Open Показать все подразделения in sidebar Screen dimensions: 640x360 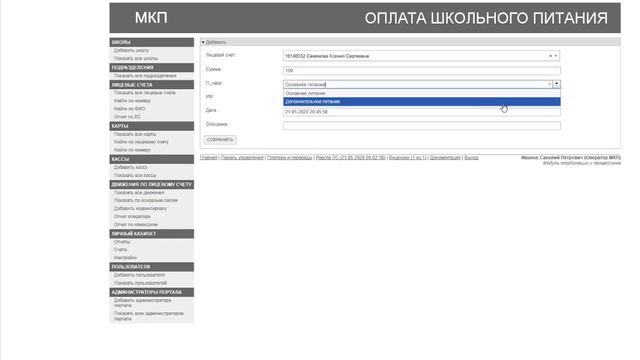(x=145, y=76)
